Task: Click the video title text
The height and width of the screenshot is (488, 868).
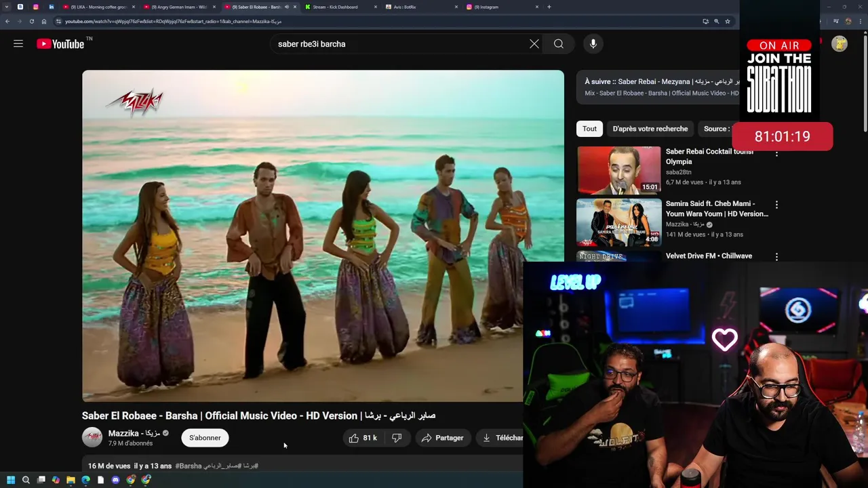Action: [x=258, y=415]
